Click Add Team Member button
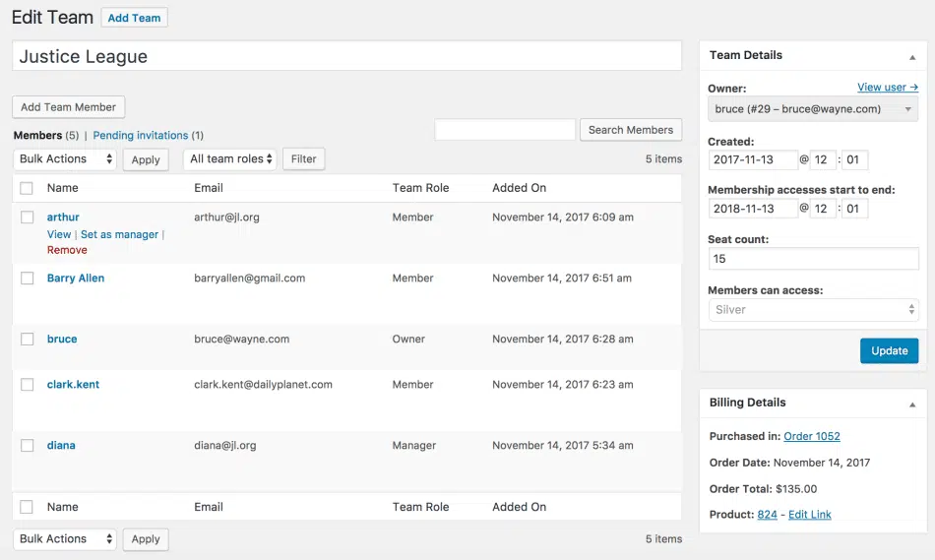Screen dimensions: 935x560 click(x=69, y=107)
